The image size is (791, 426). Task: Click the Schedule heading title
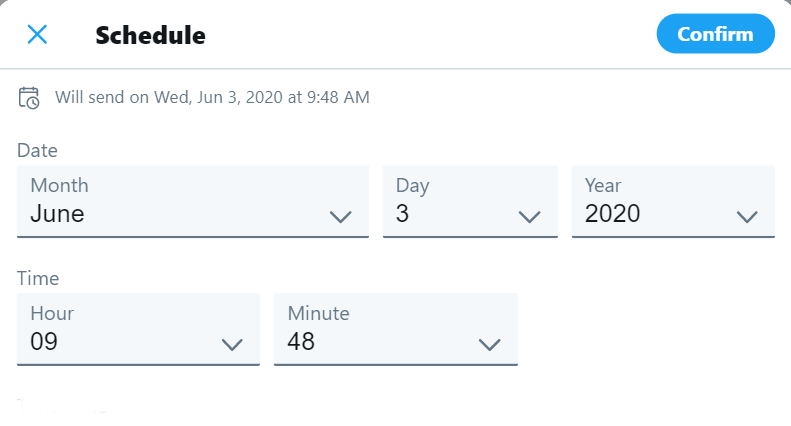150,35
